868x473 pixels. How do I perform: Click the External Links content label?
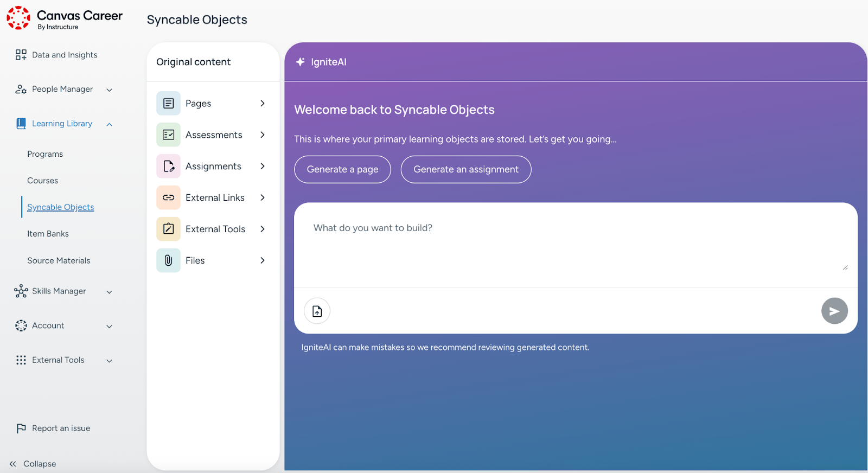point(215,197)
